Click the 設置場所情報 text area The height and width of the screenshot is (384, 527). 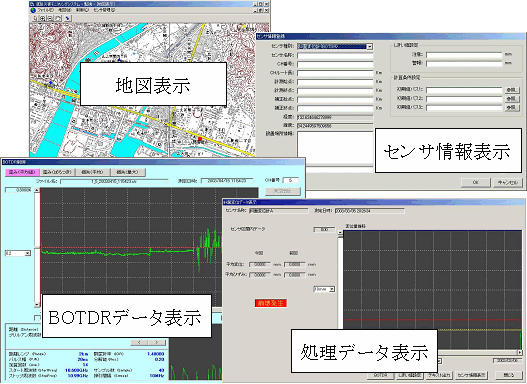[335, 148]
